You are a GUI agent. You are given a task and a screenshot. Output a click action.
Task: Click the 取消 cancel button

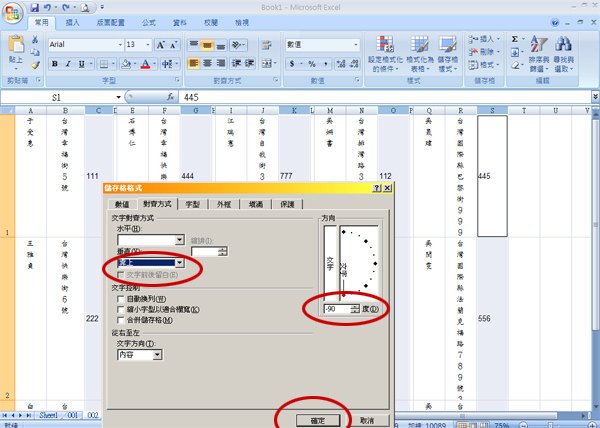[367, 420]
